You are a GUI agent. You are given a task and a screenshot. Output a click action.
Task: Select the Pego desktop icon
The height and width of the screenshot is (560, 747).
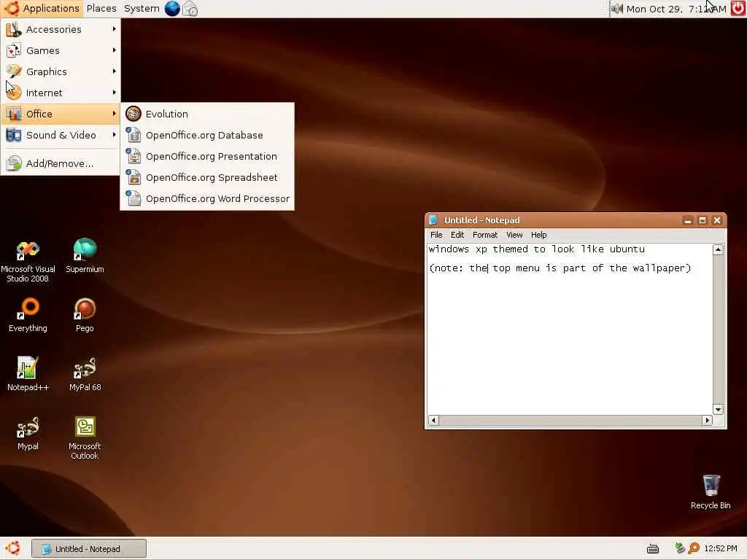[85, 315]
